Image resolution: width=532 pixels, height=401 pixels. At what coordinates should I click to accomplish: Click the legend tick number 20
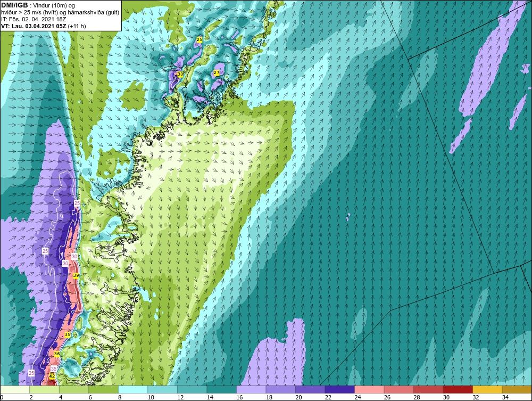coord(298,397)
